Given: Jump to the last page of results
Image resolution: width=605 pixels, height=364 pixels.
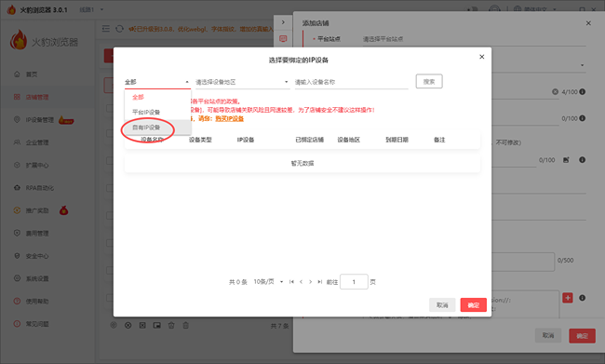Looking at the screenshot, I should (319, 282).
